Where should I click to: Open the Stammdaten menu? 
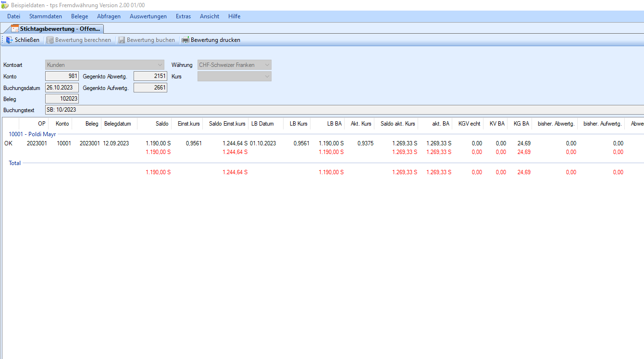pos(45,16)
